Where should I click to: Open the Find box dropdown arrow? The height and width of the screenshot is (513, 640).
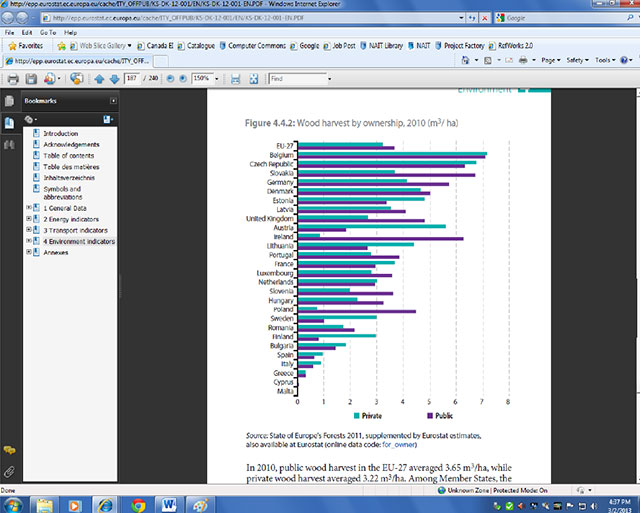[x=329, y=79]
